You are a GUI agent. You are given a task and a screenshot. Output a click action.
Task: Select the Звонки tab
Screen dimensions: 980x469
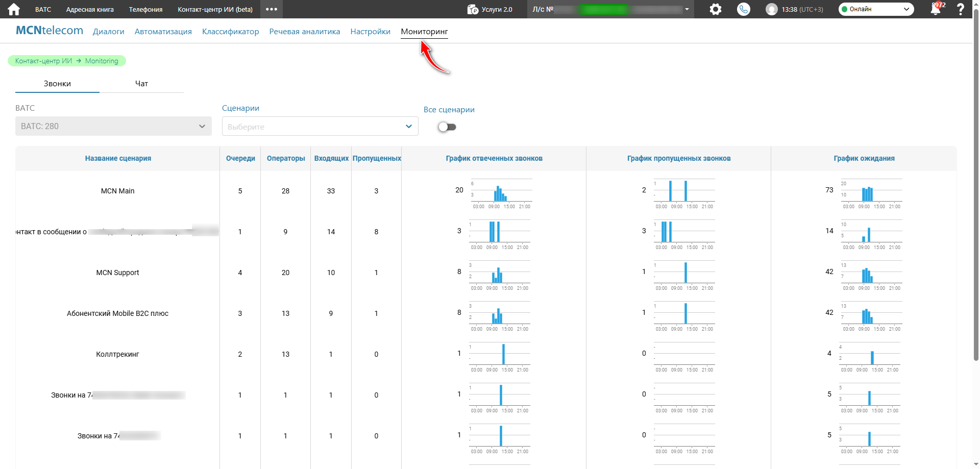57,84
